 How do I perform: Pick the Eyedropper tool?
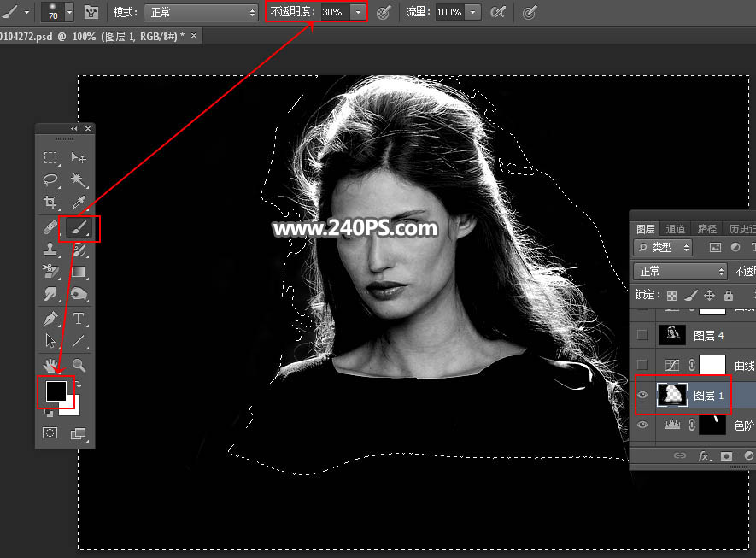[x=79, y=203]
